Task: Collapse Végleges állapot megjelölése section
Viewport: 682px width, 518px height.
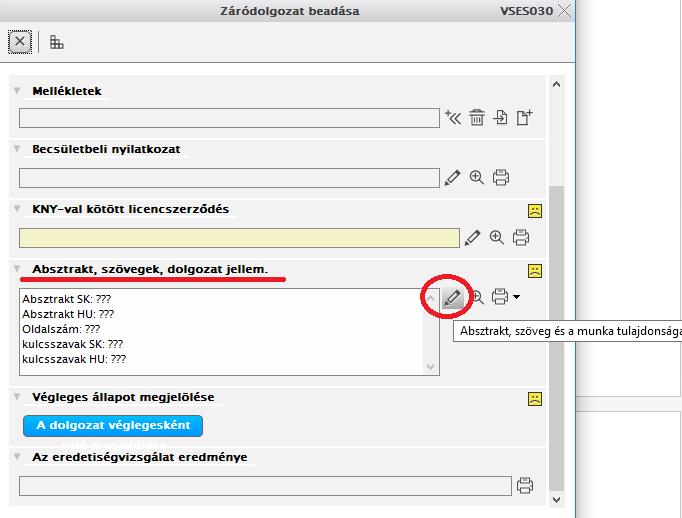Action: point(17,397)
